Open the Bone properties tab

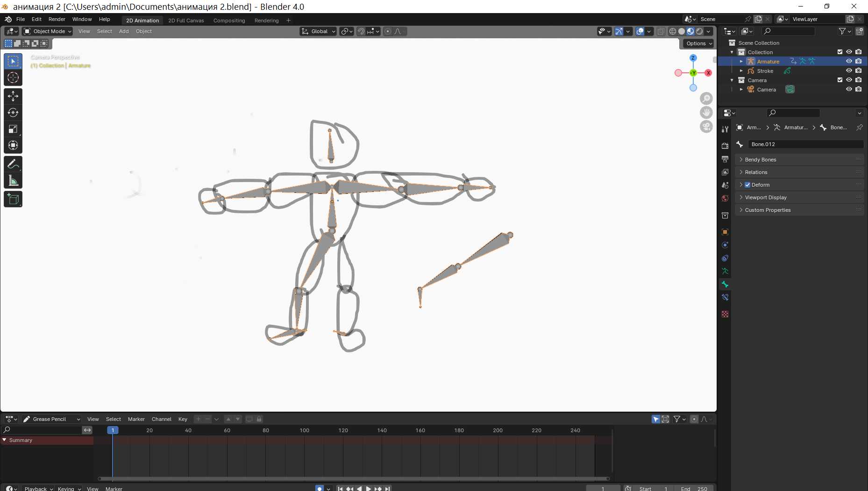(x=725, y=284)
